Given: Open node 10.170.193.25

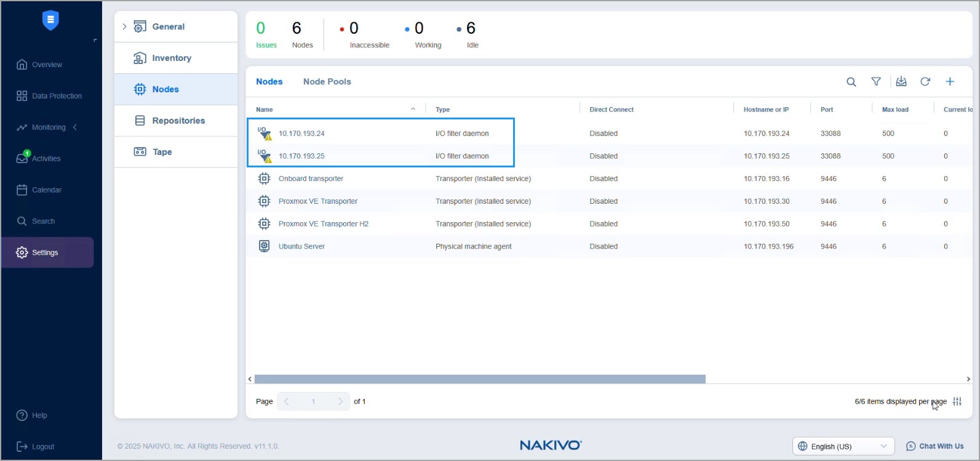Looking at the screenshot, I should tap(301, 156).
